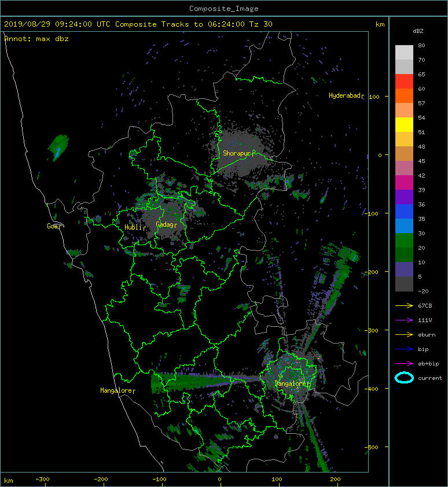This screenshot has width=448, height=487.
Task: Select the 'current' legend text
Action: 430,378
